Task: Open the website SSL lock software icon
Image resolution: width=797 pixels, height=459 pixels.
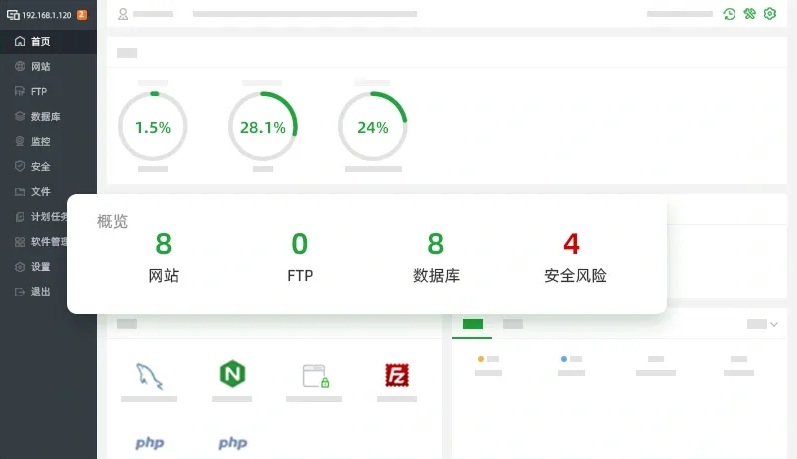Action: (315, 376)
